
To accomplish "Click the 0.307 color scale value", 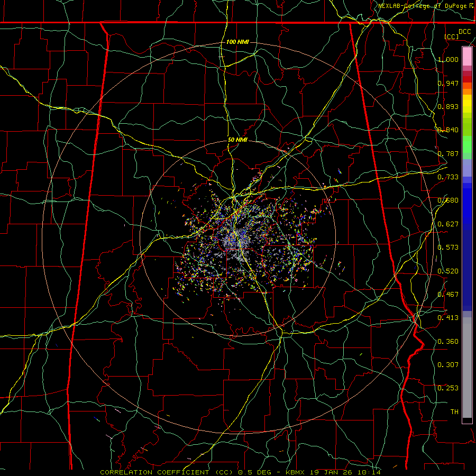I will [448, 365].
